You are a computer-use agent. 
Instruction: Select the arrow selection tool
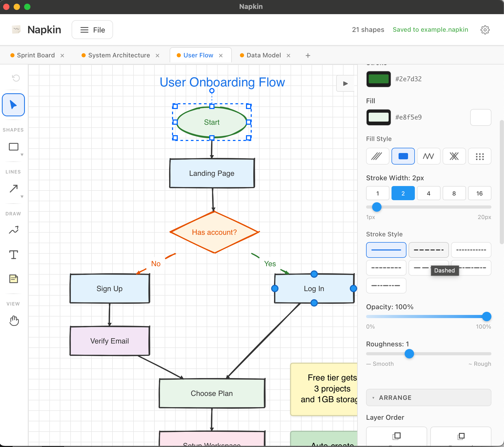[x=13, y=105]
